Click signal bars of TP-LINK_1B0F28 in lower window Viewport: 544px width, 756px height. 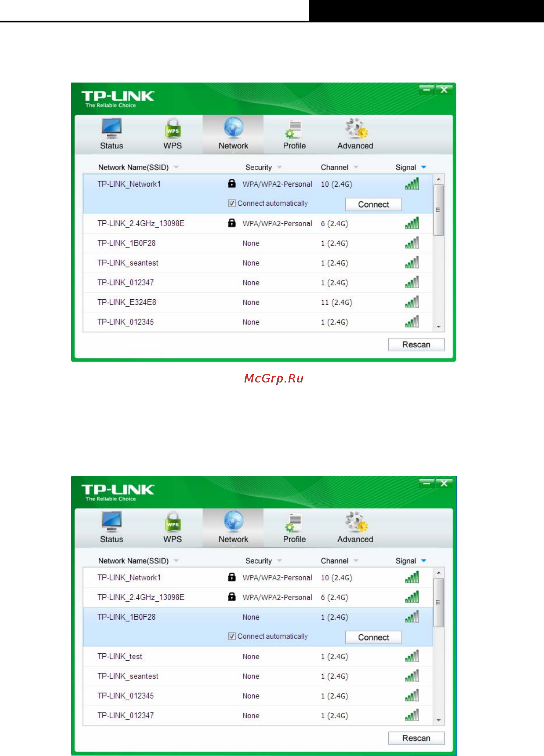(x=412, y=616)
